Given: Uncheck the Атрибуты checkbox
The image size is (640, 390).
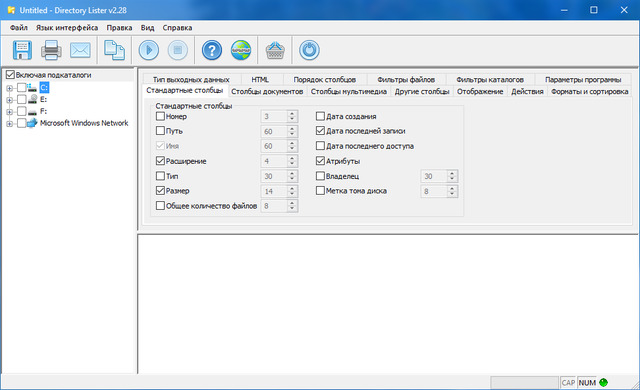Looking at the screenshot, I should (320, 161).
